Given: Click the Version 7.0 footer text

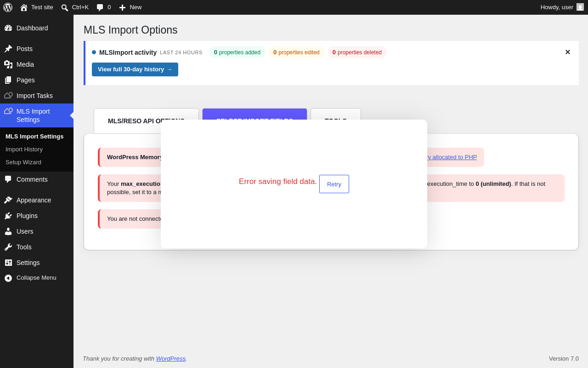Looking at the screenshot, I should point(564,359).
